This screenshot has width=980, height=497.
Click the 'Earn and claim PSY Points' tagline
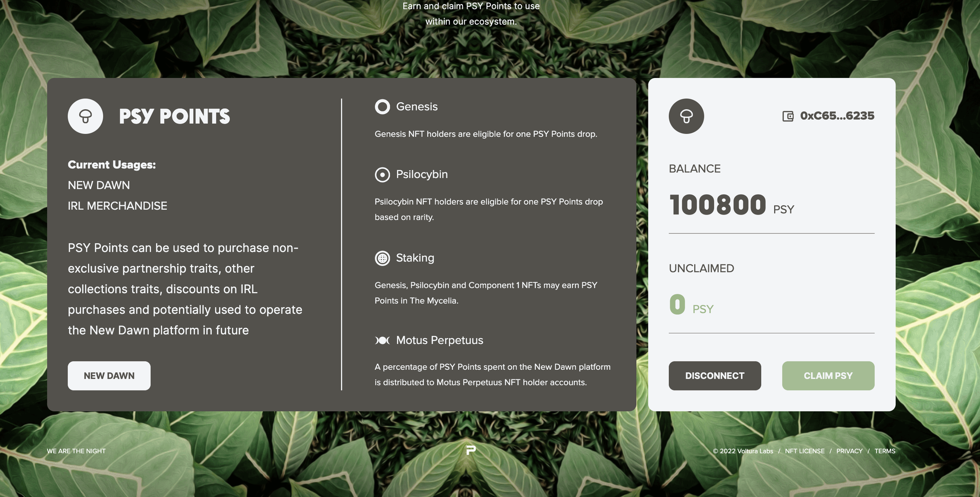pyautogui.click(x=471, y=14)
